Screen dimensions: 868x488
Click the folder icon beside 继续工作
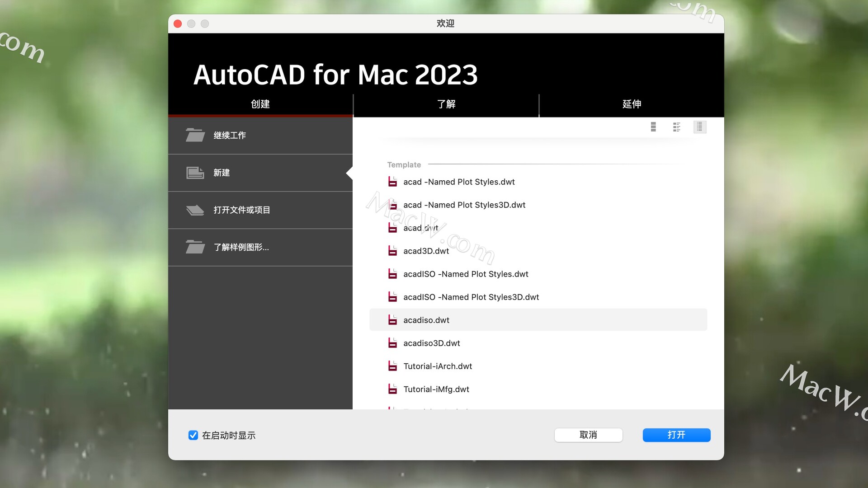(x=195, y=135)
